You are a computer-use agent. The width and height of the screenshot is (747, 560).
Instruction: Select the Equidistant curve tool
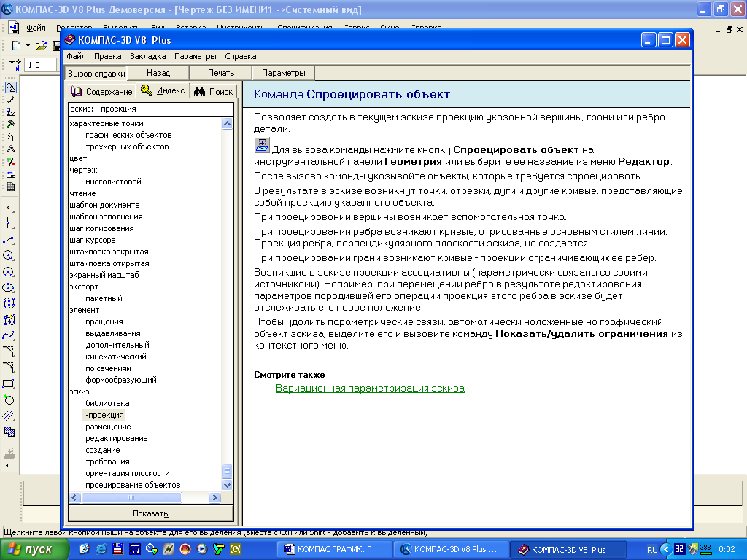pos(9,415)
